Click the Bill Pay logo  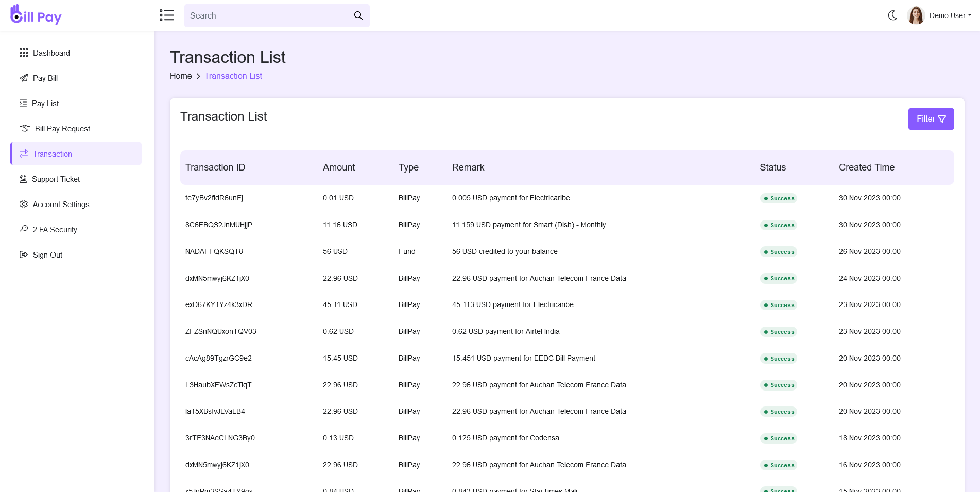click(x=36, y=15)
